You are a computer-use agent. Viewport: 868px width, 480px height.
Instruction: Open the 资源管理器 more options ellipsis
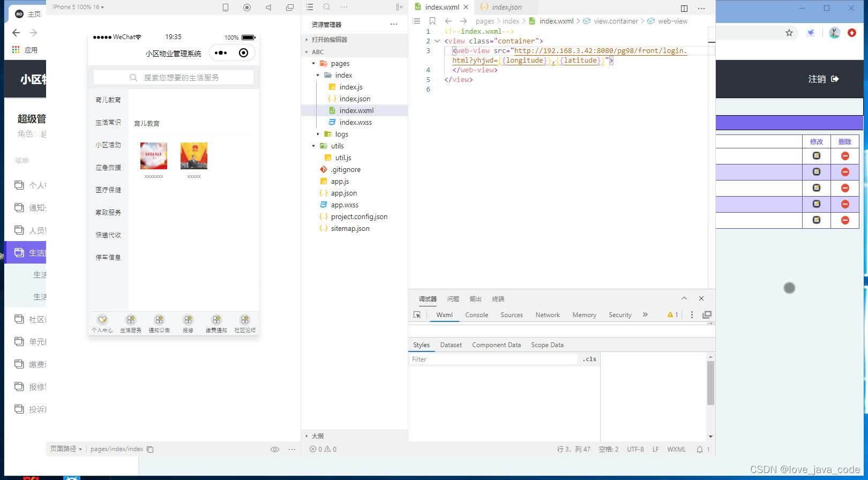coord(394,24)
